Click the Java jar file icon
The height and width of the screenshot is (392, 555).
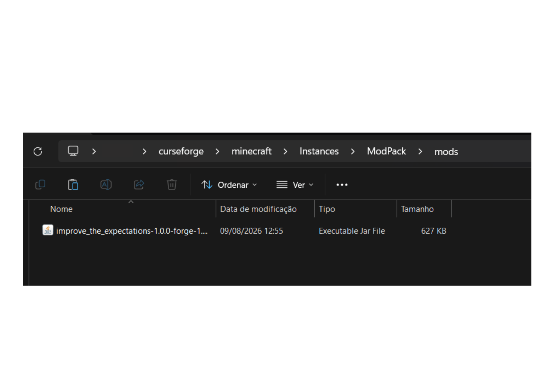pos(48,230)
